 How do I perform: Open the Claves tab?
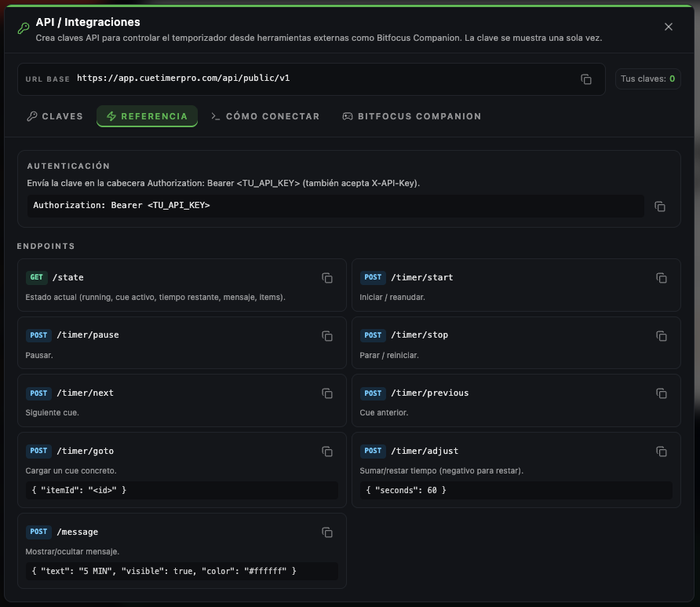(55, 116)
